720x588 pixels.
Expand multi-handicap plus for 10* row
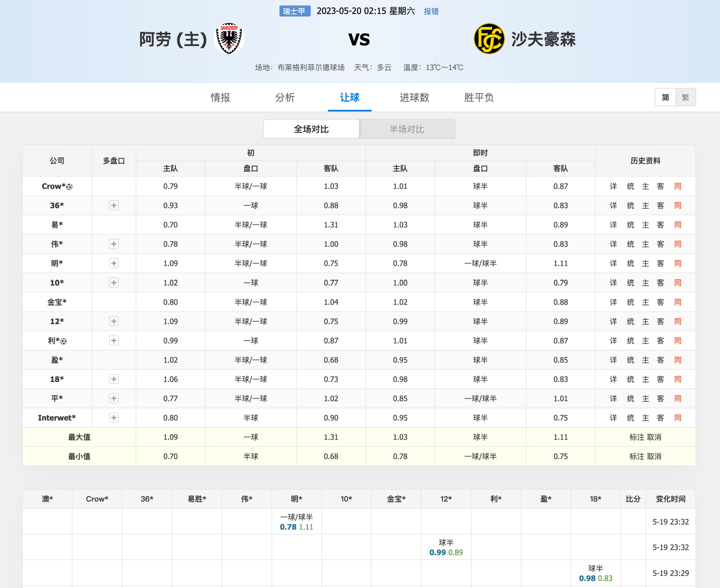[x=114, y=282]
